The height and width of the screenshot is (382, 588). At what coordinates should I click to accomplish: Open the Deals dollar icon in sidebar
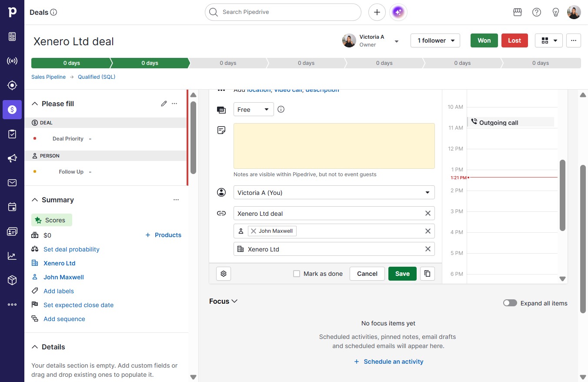[12, 110]
